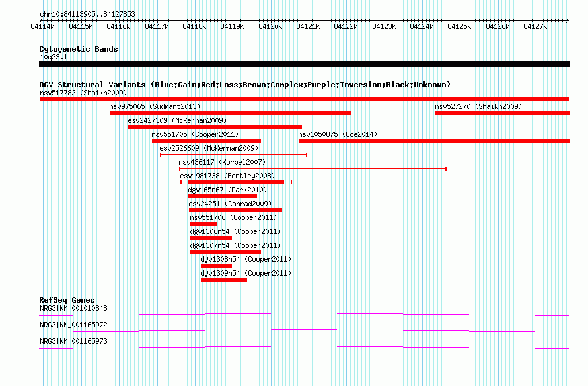Viewport: 588px width, 386px height.
Task: Click the nsv1050875 red bar
Action: coord(434,141)
